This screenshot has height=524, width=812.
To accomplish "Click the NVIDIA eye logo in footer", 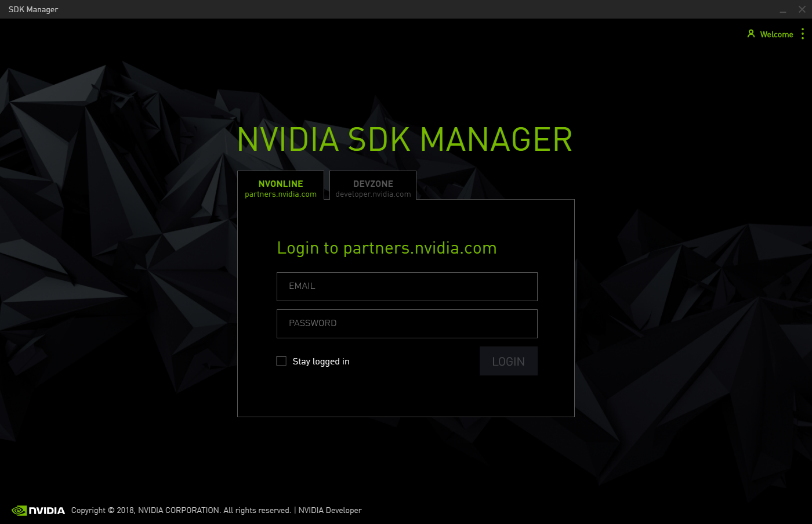I will click(x=19, y=511).
